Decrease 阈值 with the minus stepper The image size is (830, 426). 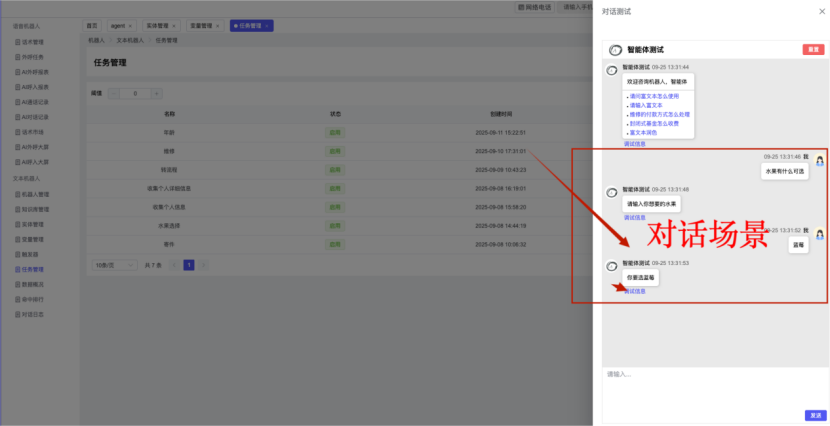click(x=114, y=93)
